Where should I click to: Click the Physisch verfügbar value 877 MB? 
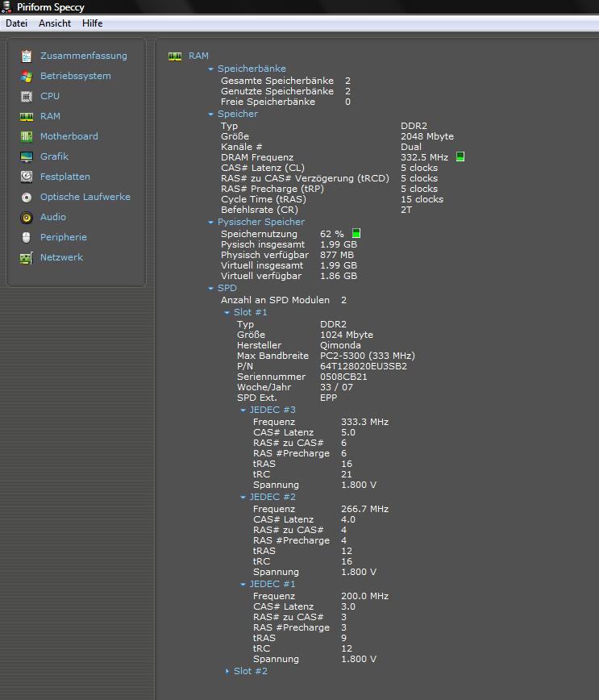coord(336,255)
